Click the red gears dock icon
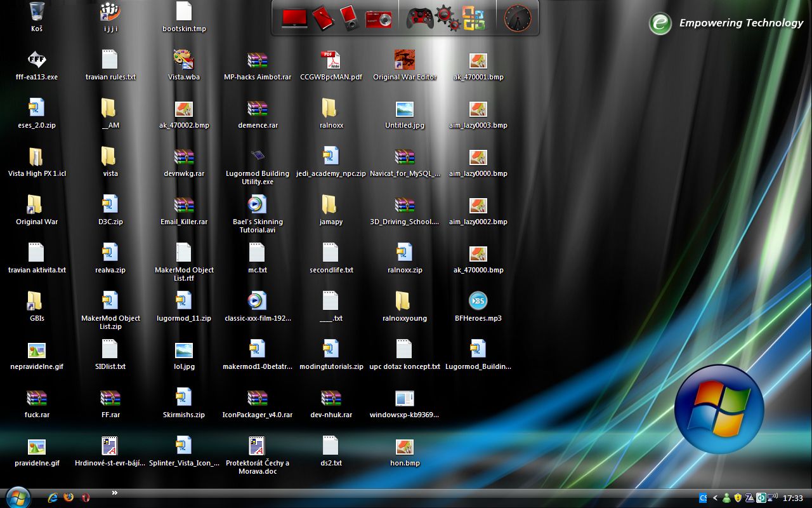This screenshot has width=812, height=508. (447, 18)
